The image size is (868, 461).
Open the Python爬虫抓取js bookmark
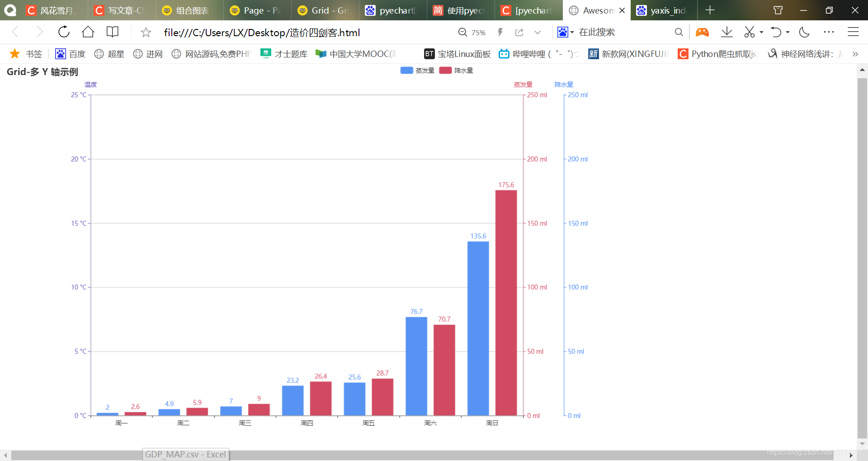(x=717, y=54)
